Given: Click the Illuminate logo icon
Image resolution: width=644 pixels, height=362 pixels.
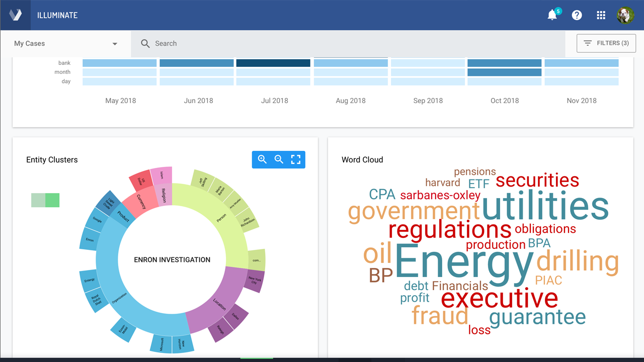Looking at the screenshot, I should coord(15,15).
